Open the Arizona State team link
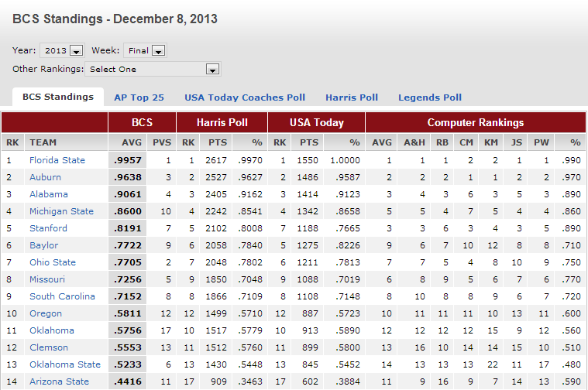The width and height of the screenshot is (588, 390). pyautogui.click(x=59, y=381)
